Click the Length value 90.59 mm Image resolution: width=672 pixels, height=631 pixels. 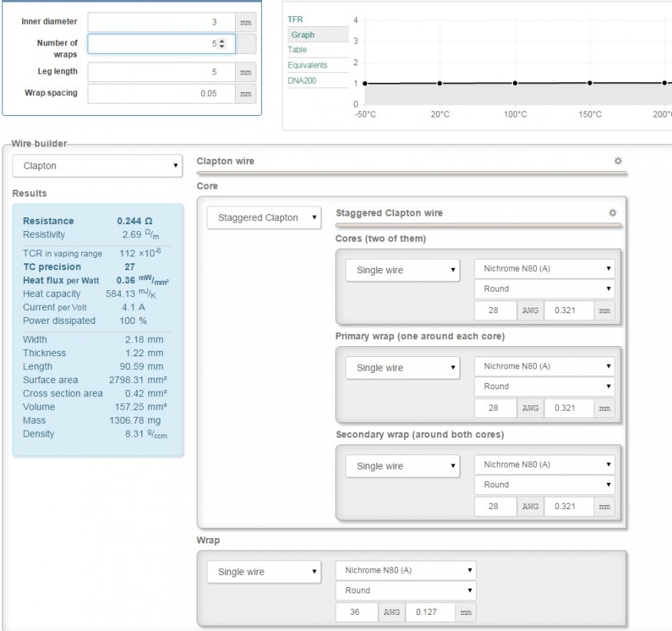[x=141, y=367]
